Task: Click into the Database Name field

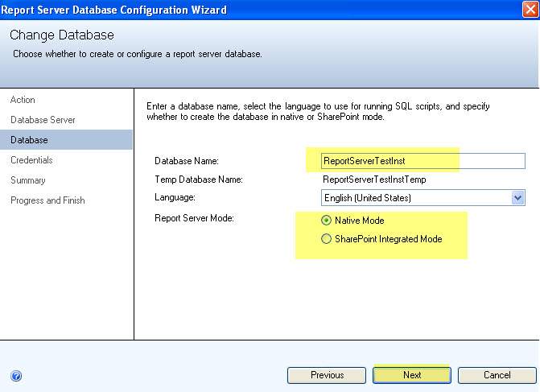Action: coord(423,161)
